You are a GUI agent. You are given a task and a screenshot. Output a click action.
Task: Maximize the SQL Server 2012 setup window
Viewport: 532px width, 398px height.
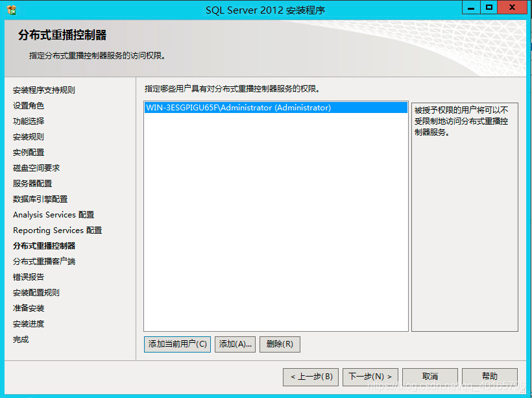tap(489, 8)
